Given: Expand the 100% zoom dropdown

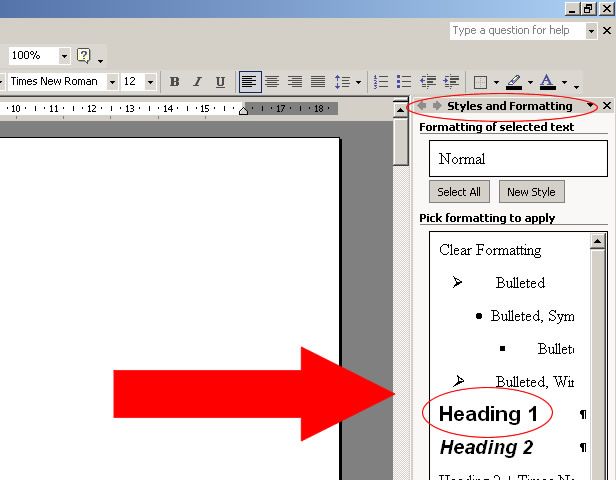Looking at the screenshot, I should [64, 56].
